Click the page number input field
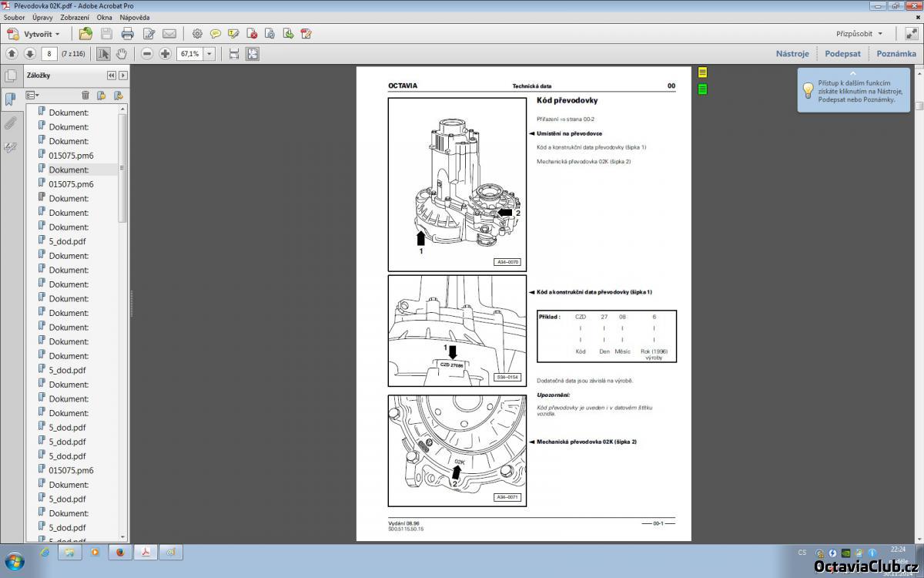The height and width of the screenshot is (578, 924). pyautogui.click(x=49, y=54)
